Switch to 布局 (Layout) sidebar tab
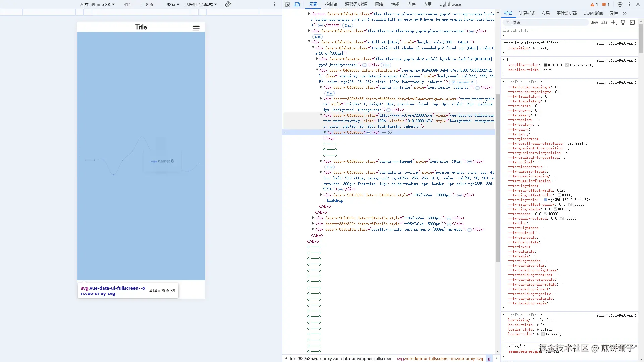Viewport: 644px width, 362px height. pyautogui.click(x=546, y=13)
